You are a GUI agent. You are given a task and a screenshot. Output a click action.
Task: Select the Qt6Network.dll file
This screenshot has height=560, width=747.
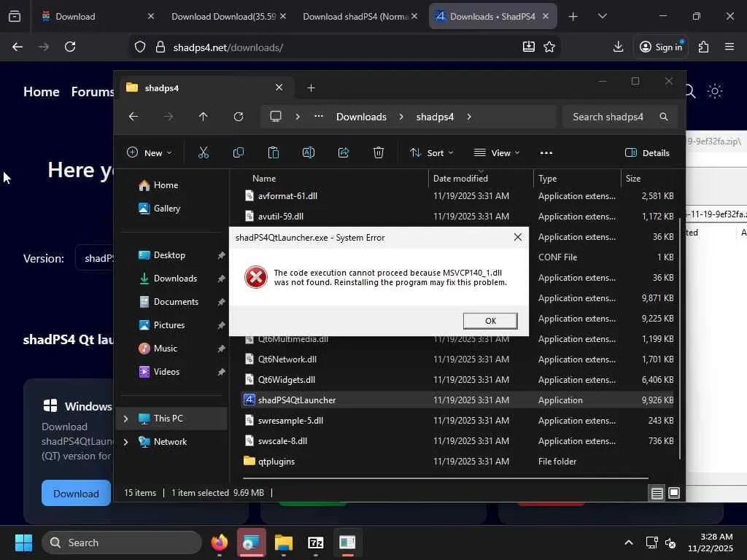(x=287, y=359)
